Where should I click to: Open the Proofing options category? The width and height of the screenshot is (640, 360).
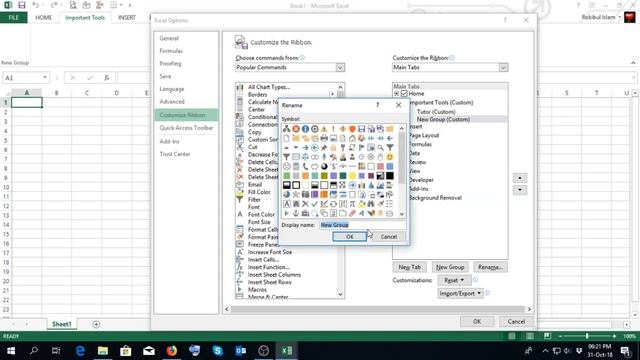click(x=170, y=63)
